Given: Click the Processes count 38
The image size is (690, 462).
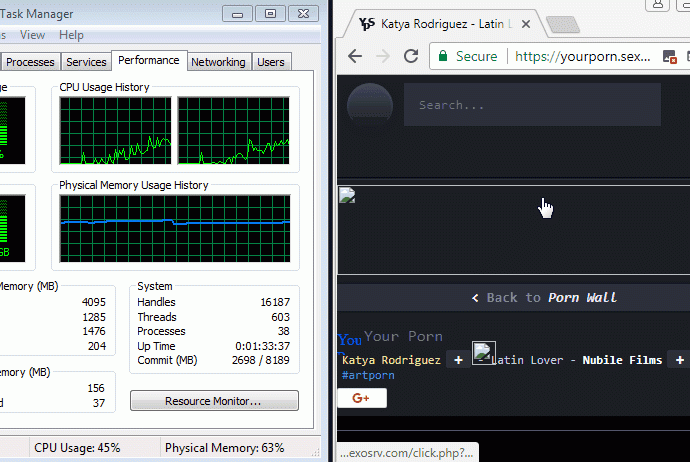Looking at the screenshot, I should point(283,331).
